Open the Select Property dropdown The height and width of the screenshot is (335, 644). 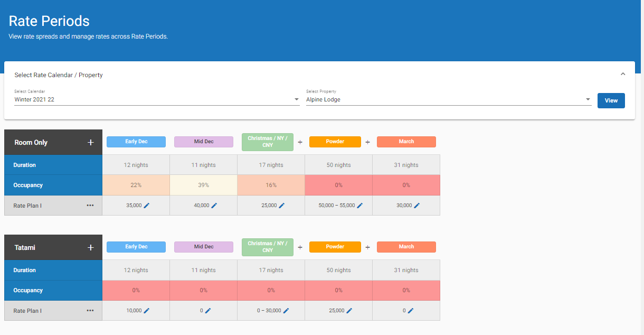[588, 99]
